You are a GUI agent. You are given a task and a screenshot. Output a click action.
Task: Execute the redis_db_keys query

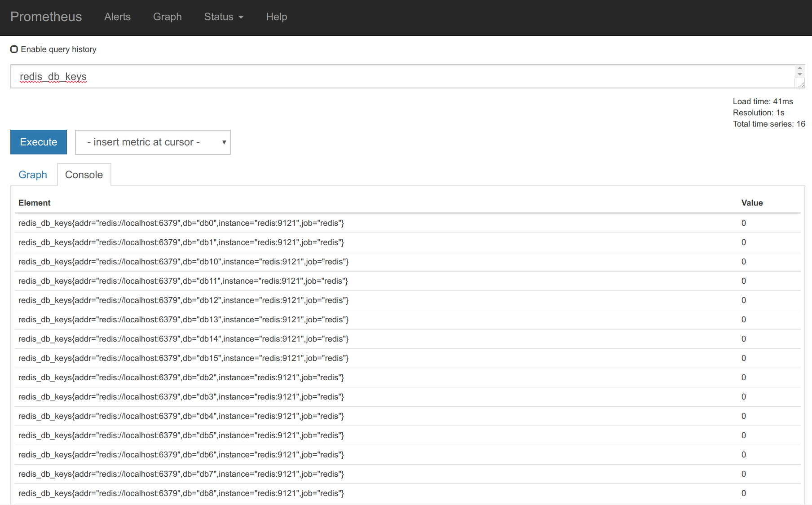[38, 142]
